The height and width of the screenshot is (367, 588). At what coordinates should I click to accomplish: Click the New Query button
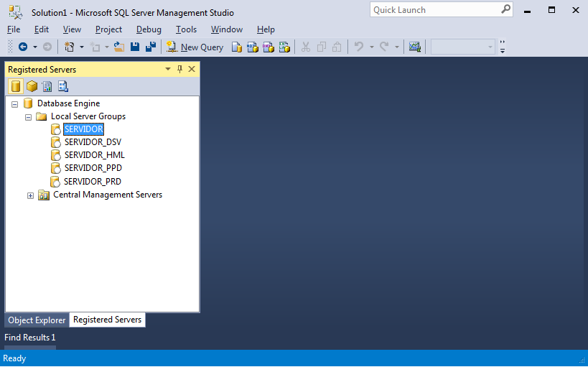pos(195,47)
